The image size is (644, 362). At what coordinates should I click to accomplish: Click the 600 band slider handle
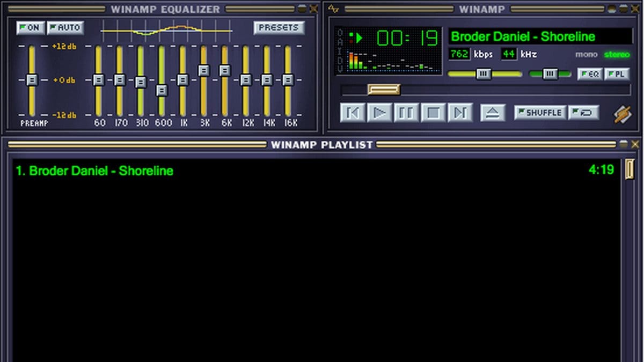(x=162, y=90)
